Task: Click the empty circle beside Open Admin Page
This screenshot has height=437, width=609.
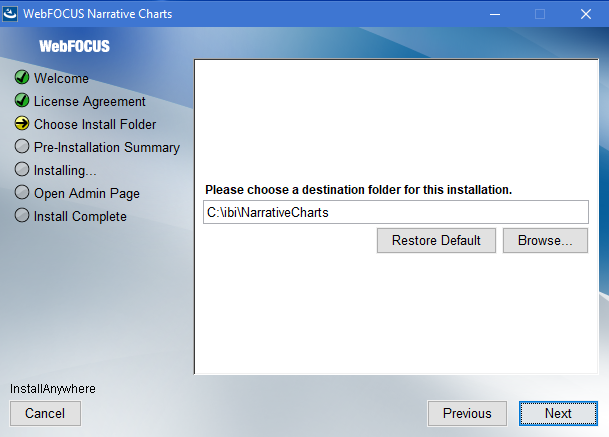Action: pyautogui.click(x=22, y=192)
